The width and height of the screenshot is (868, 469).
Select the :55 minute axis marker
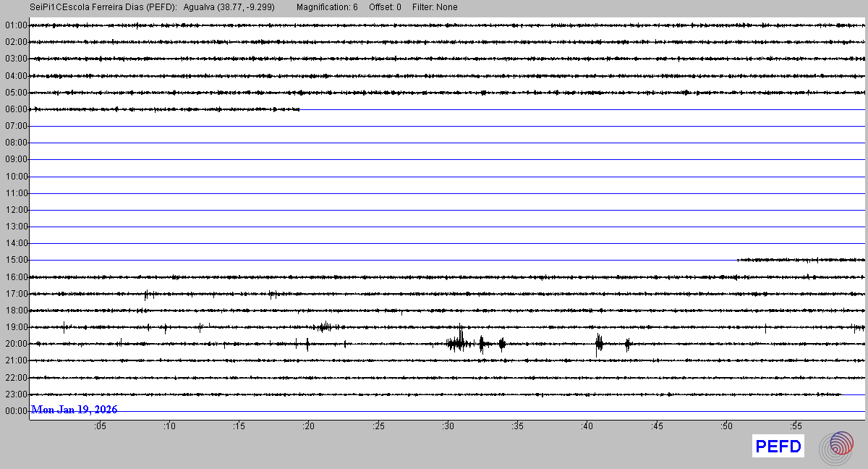point(796,426)
